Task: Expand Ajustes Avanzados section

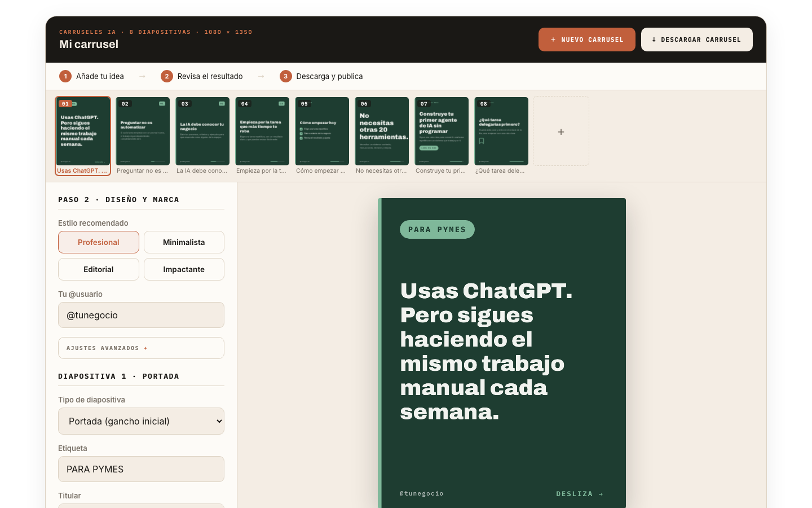Action: pyautogui.click(x=141, y=348)
